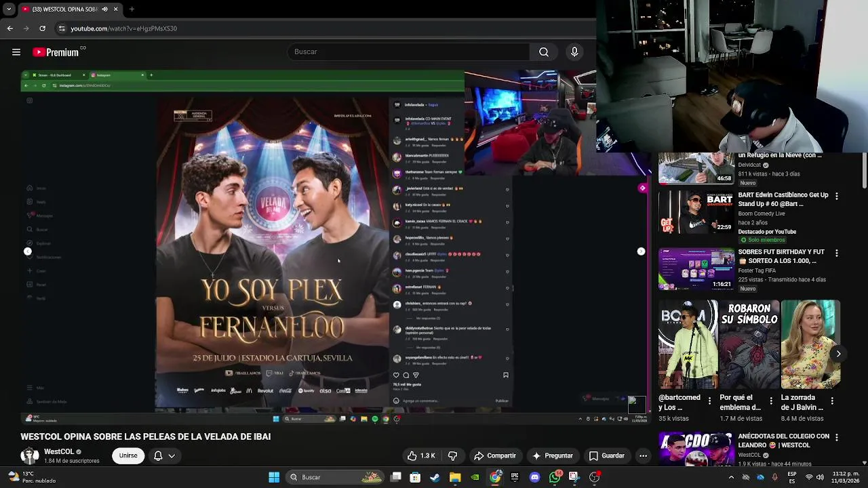Click the Windows taskbar Buscar search box
868x488 pixels.
[336, 477]
